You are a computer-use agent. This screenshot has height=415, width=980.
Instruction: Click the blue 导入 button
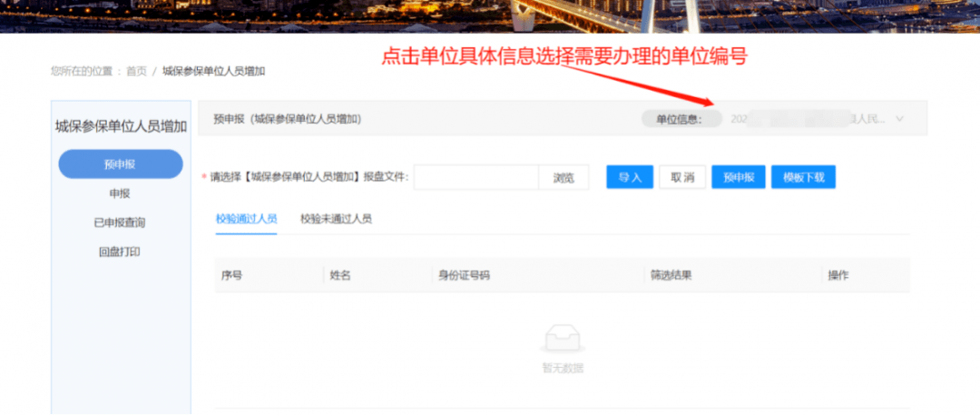(x=630, y=178)
